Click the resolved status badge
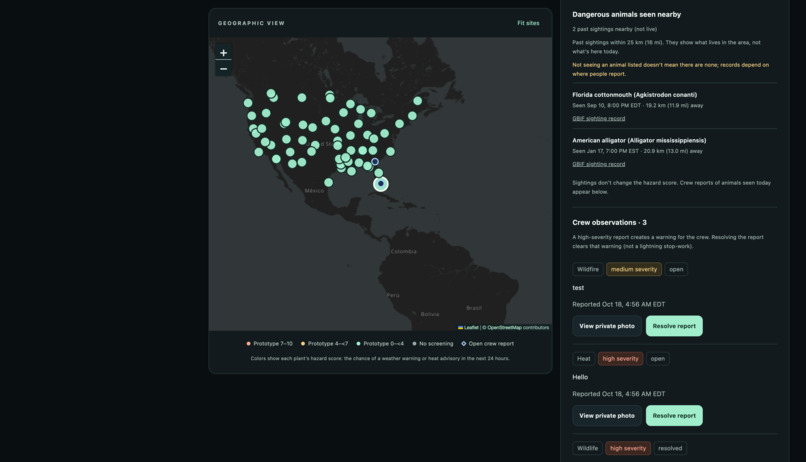 pyautogui.click(x=670, y=448)
